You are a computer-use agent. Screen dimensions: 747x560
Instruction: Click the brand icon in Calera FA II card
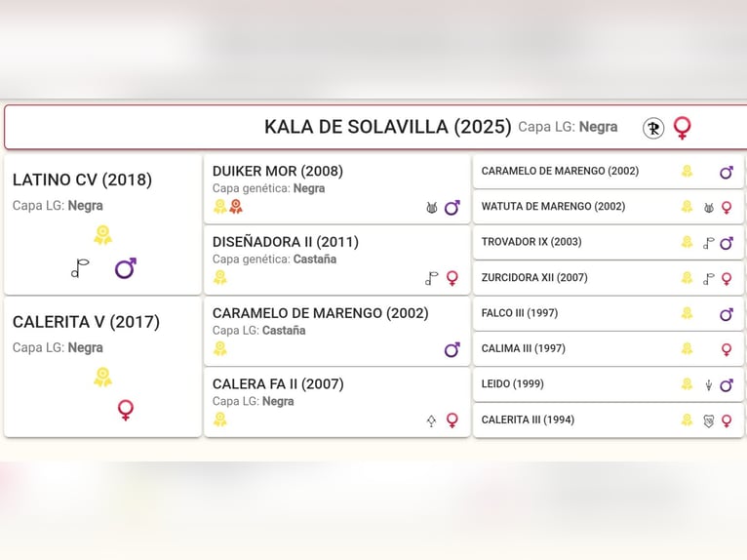(x=431, y=420)
